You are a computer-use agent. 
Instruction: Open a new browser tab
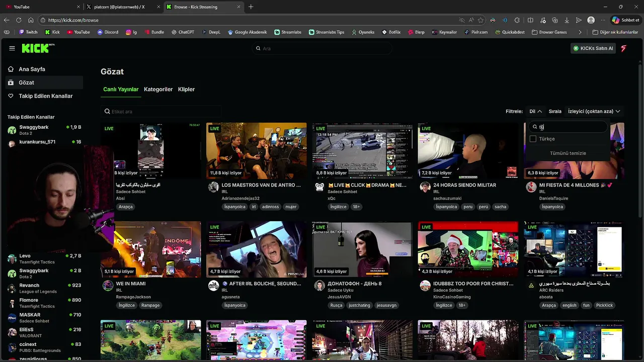251,7
